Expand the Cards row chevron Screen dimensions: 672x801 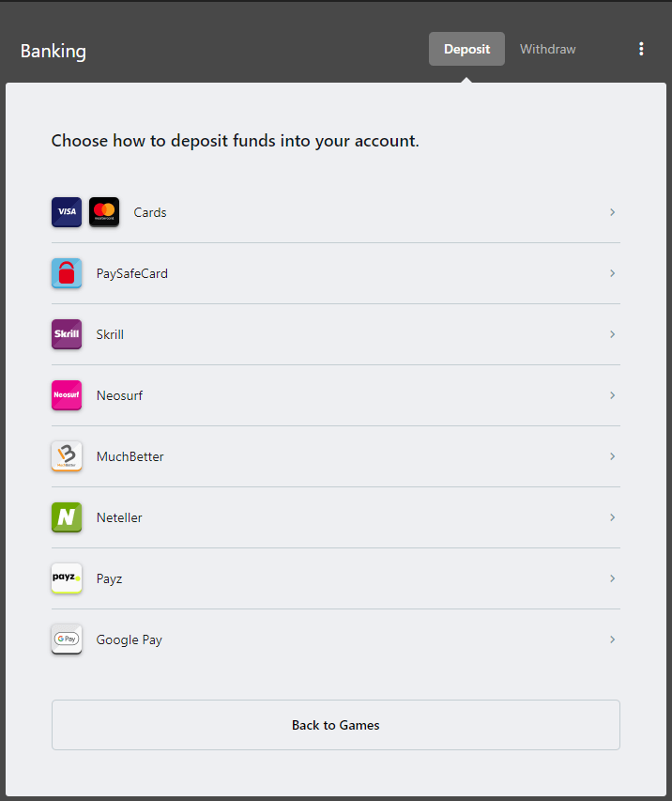[x=612, y=212]
